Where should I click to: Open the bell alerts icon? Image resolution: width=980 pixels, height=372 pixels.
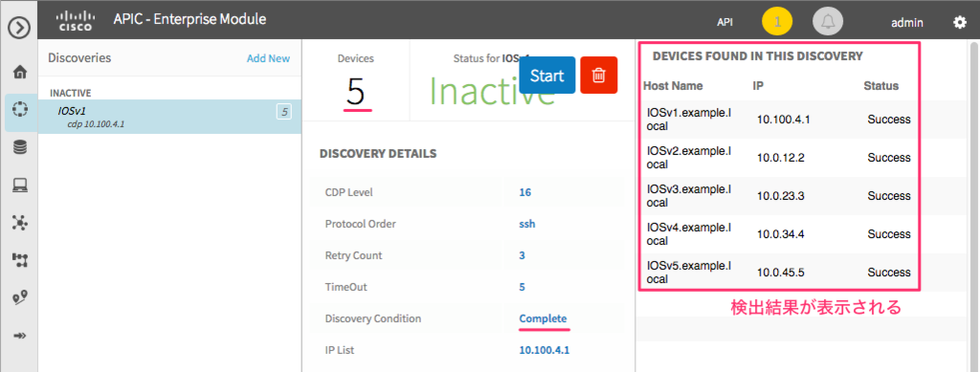tap(828, 22)
